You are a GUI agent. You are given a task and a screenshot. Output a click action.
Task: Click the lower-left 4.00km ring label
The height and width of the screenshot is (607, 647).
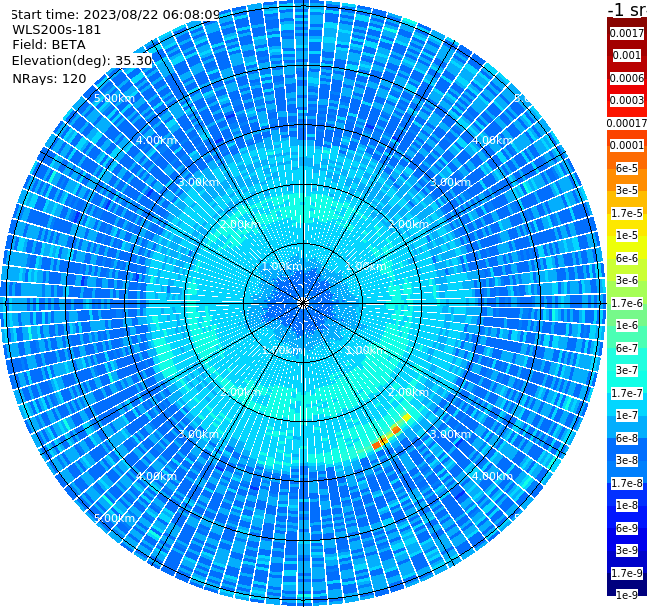point(156,476)
